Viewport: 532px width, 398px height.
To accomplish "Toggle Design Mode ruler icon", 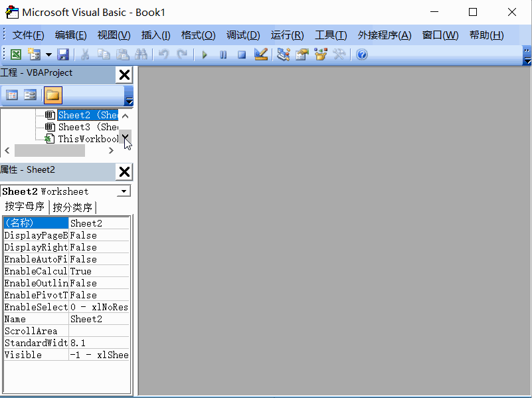I will click(261, 54).
